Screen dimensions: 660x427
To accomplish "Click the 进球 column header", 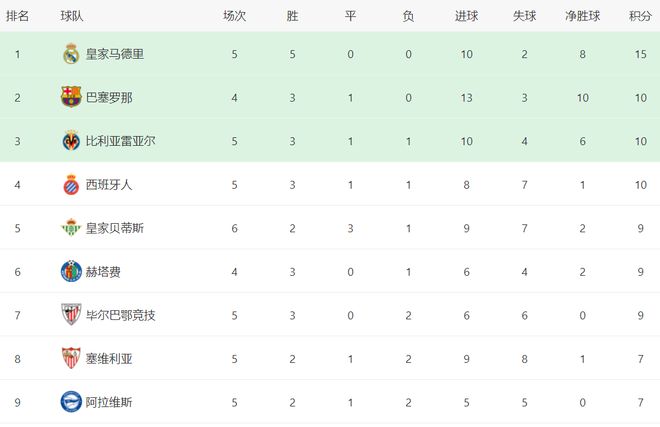I will click(x=466, y=16).
